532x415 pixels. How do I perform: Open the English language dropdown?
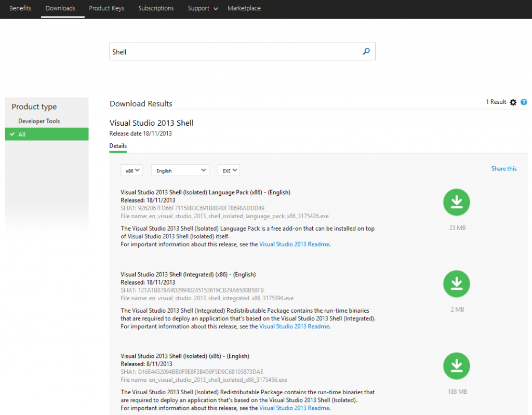pyautogui.click(x=180, y=170)
